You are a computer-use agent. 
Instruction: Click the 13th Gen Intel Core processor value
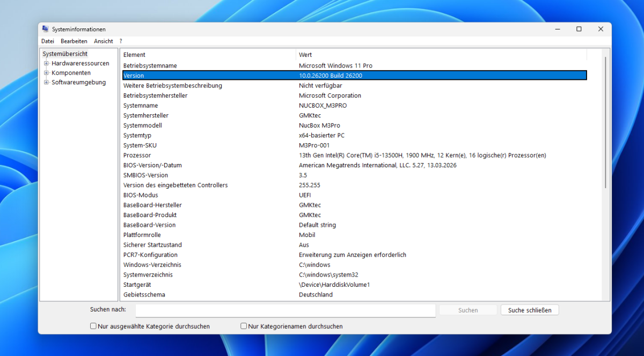[x=422, y=155]
